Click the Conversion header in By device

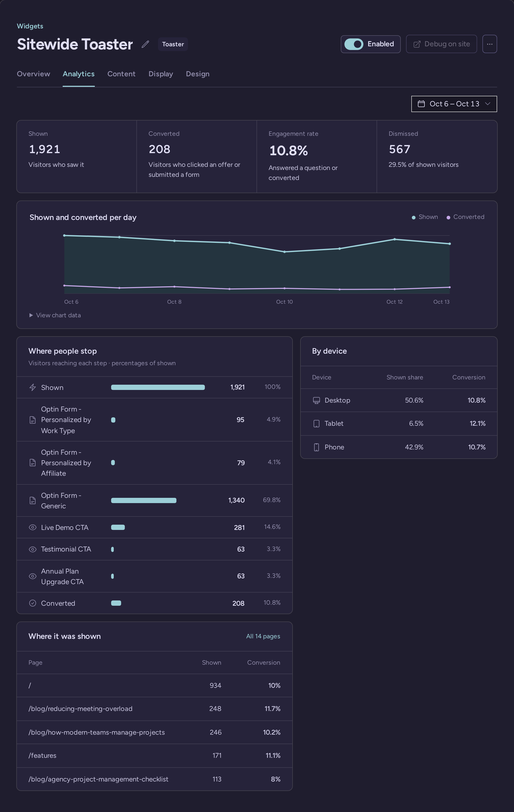(469, 377)
